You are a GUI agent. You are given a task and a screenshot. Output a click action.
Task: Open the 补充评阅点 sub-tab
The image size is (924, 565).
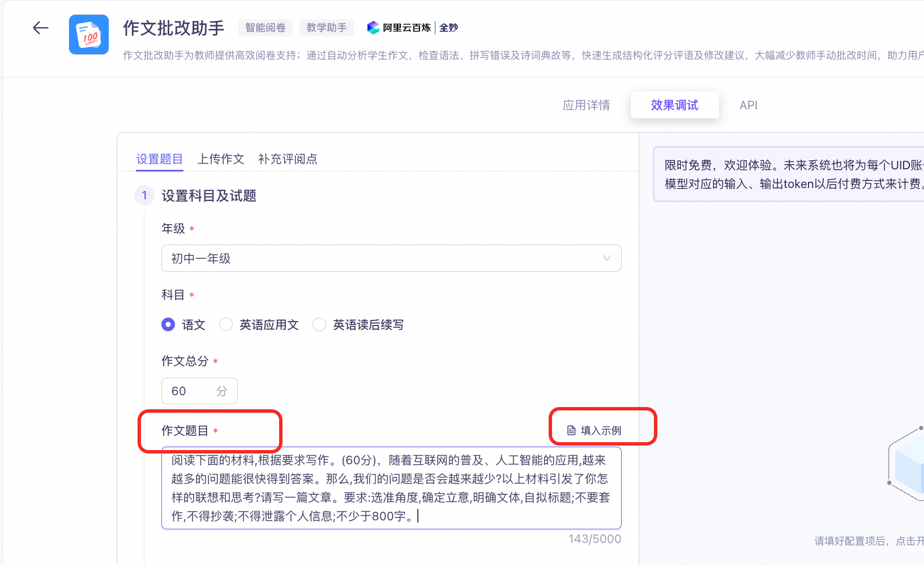pos(288,159)
